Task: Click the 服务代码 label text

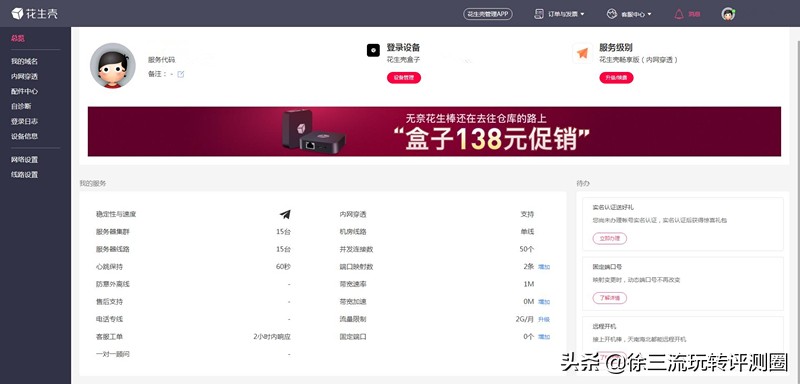Action: [x=161, y=60]
